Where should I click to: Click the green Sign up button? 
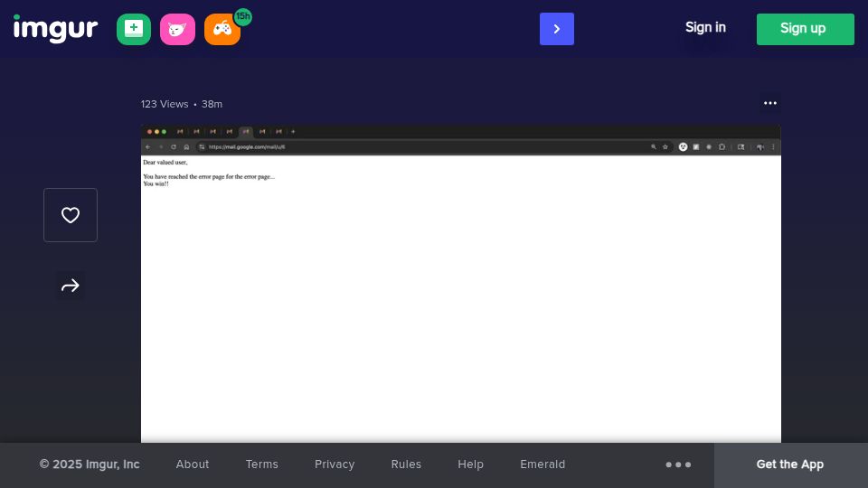click(x=806, y=29)
